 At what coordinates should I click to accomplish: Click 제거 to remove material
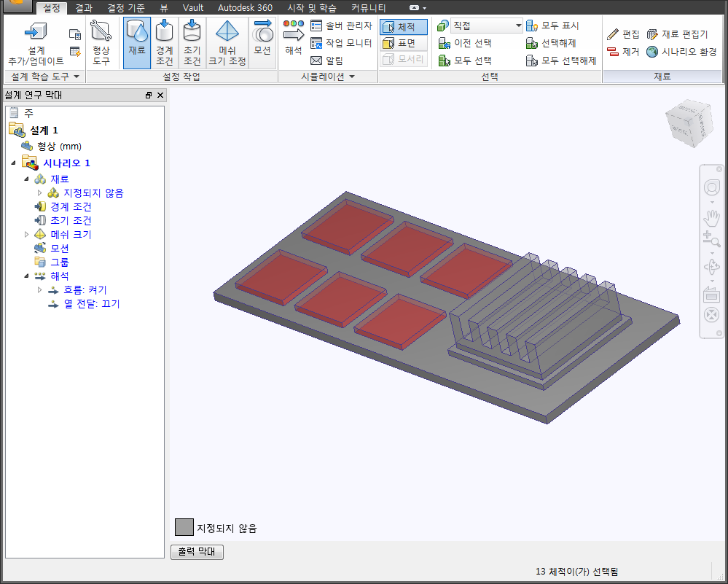[624, 52]
